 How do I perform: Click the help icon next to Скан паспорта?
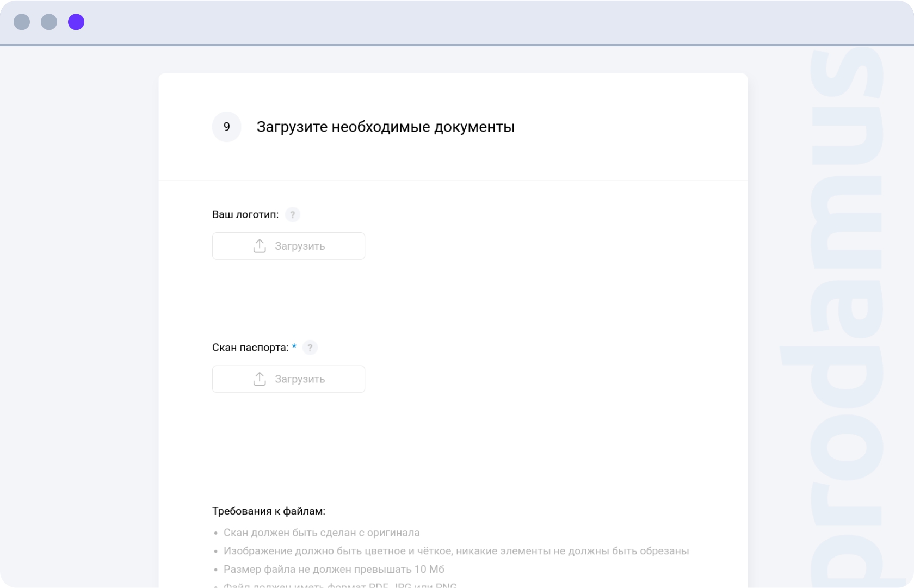click(310, 348)
